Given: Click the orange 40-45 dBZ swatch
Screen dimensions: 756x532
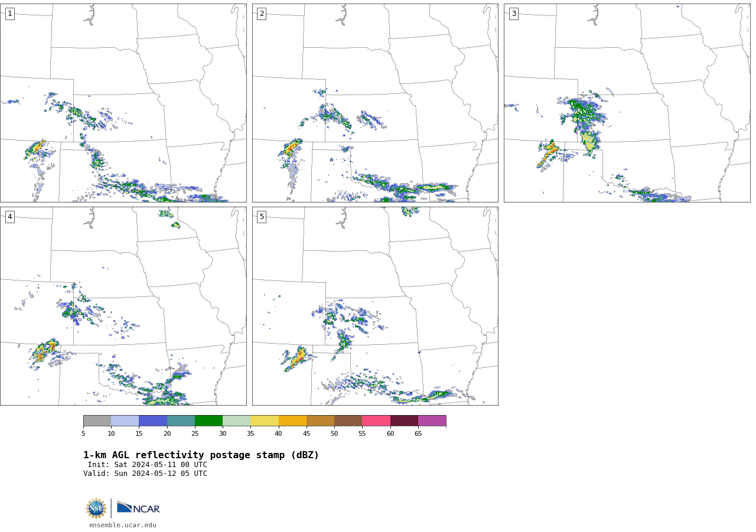Looking at the screenshot, I should pyautogui.click(x=292, y=420).
